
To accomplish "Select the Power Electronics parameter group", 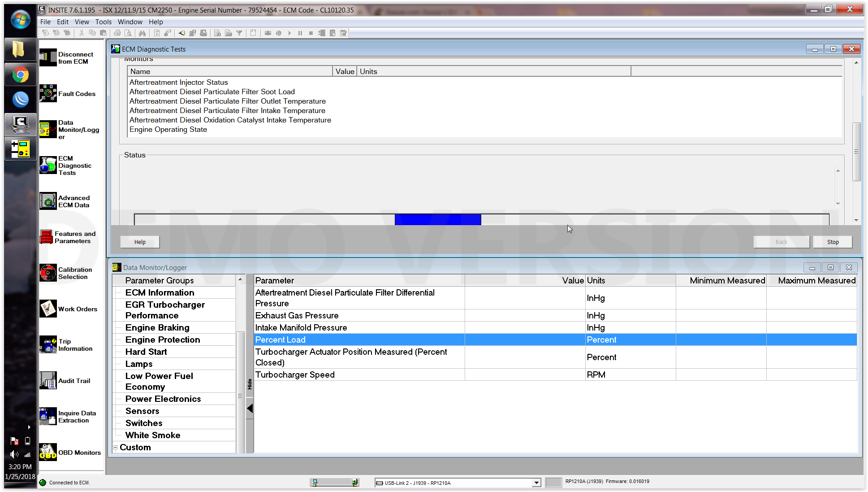I will point(163,399).
